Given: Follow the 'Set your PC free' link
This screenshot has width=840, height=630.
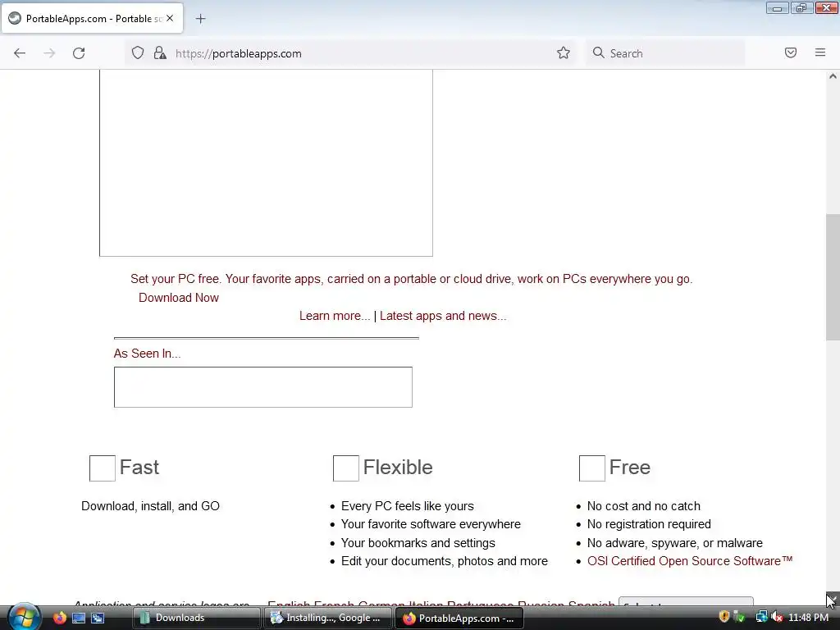Looking at the screenshot, I should click(x=412, y=279).
